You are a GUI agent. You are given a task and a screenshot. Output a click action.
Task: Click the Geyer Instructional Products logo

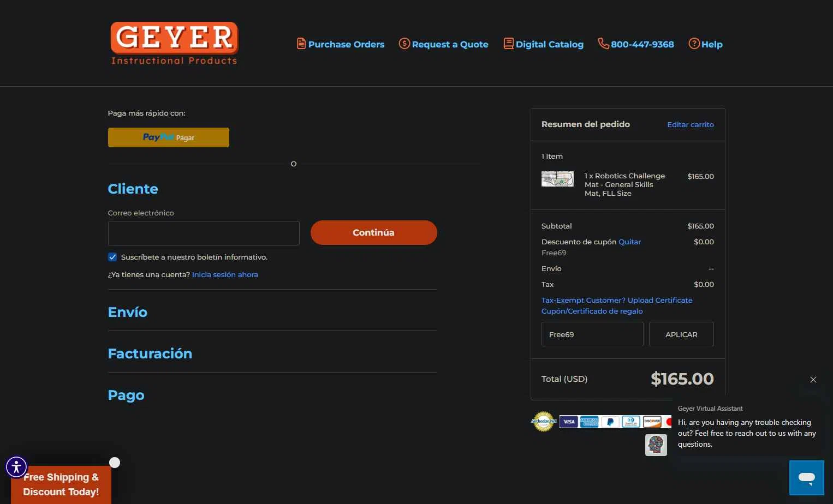[x=174, y=44]
